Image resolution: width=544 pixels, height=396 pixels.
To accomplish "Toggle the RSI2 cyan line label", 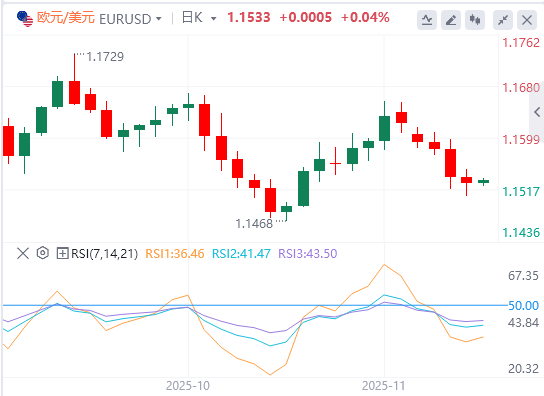I will pyautogui.click(x=241, y=254).
